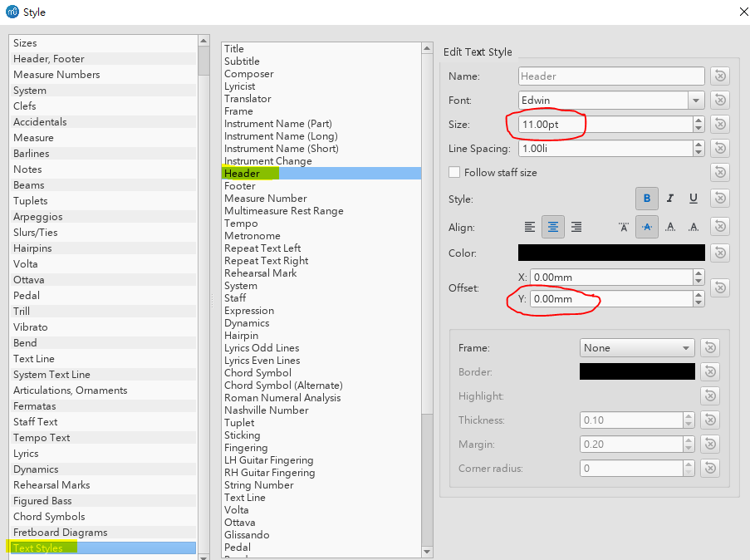Reset the Border color to default
The image size is (750, 560).
[x=710, y=371]
